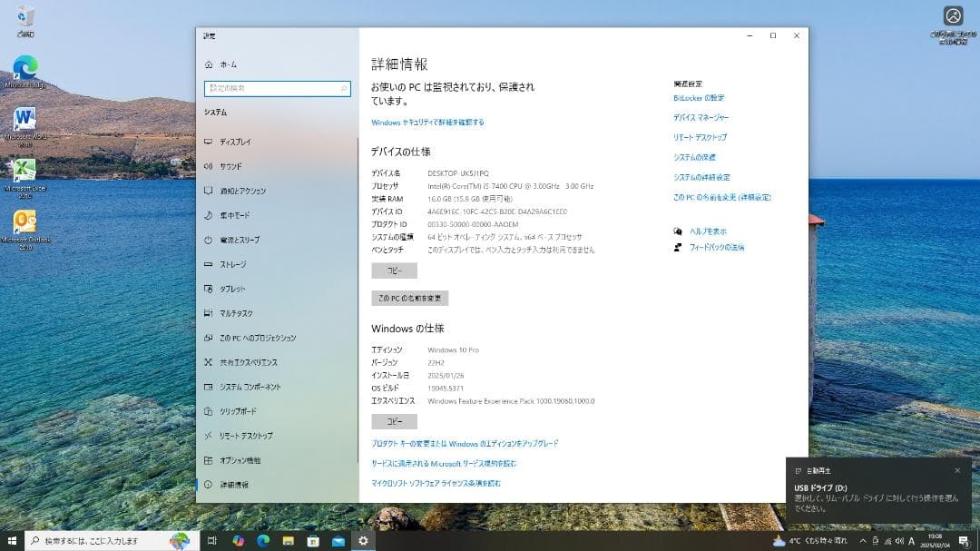
Task: Launch File Explorer from the taskbar
Action: click(289, 539)
